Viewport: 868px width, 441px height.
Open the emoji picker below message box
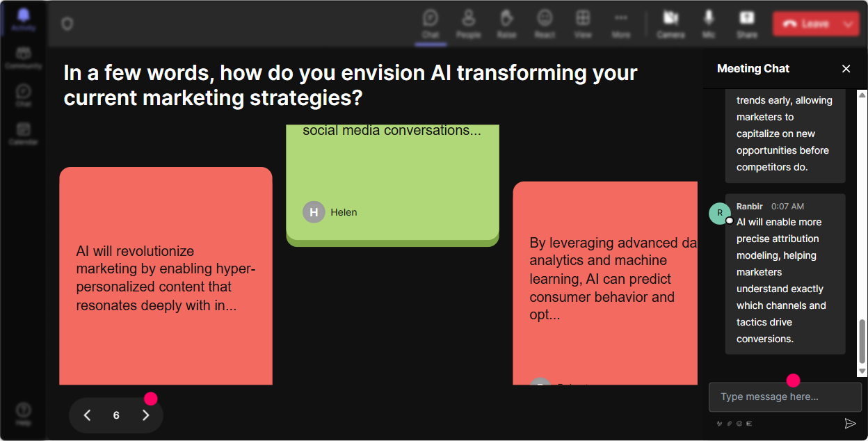click(739, 424)
